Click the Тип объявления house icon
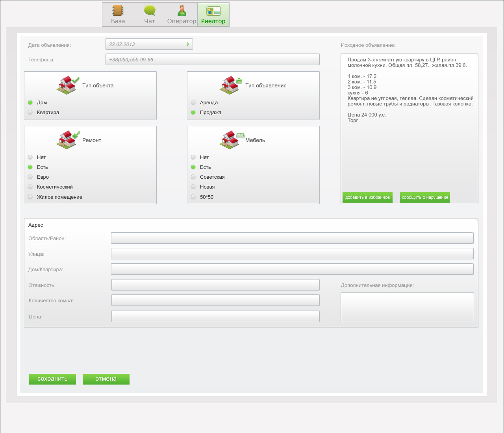This screenshot has width=504, height=433. click(231, 85)
